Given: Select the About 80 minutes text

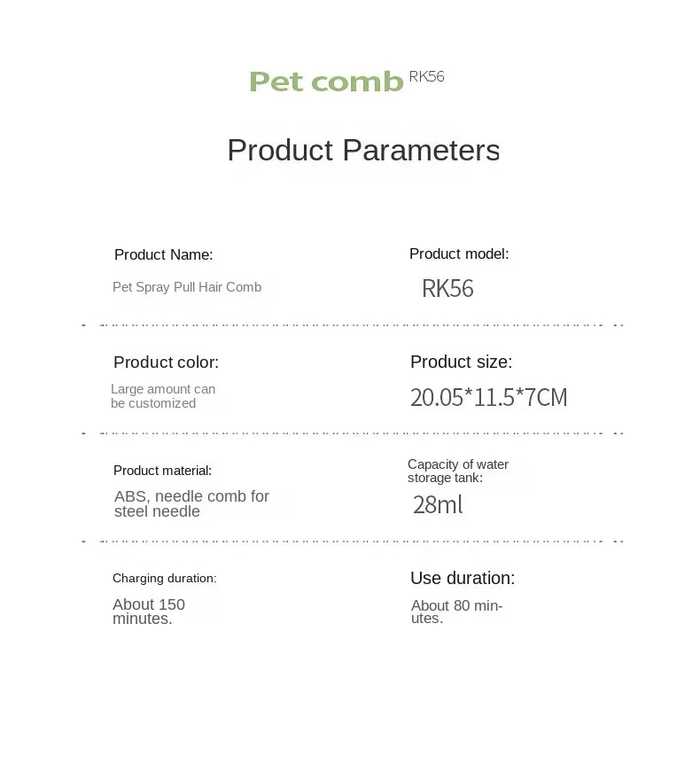Looking at the screenshot, I should point(457,612).
